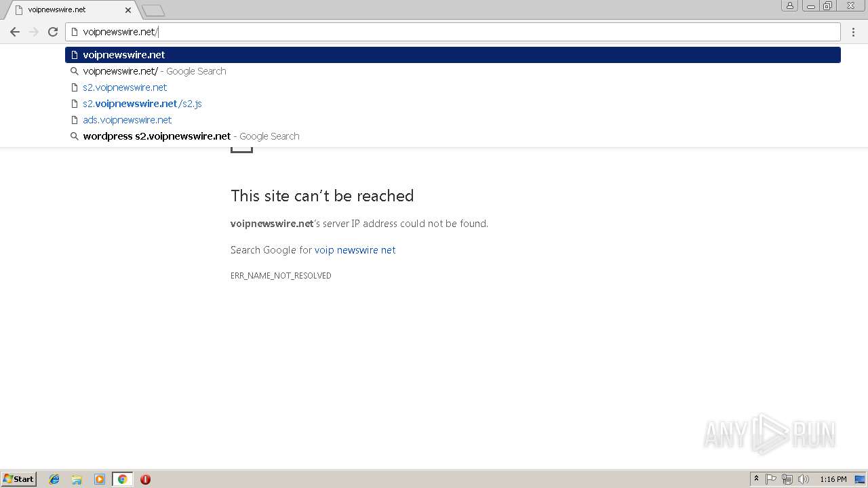Click the red Opera taskbar icon
The height and width of the screenshot is (488, 868).
pos(145,479)
